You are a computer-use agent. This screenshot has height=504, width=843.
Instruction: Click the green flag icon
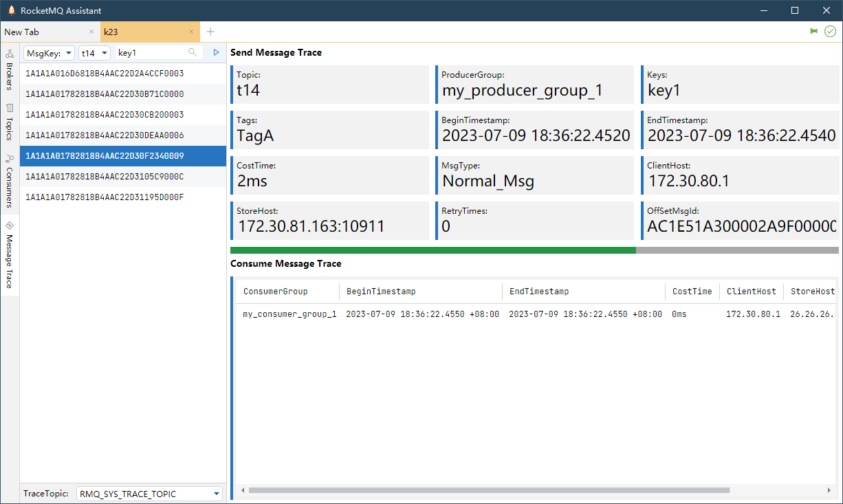(814, 32)
